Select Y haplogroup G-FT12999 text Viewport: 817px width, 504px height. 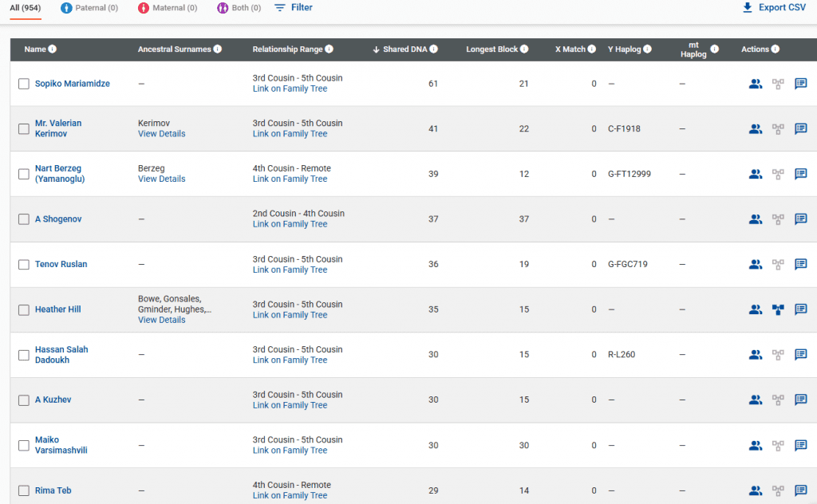tap(630, 174)
